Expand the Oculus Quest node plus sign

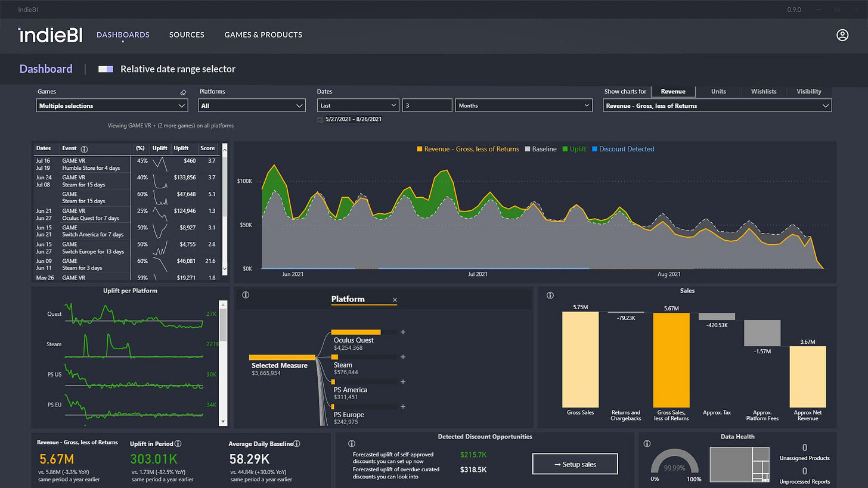403,332
